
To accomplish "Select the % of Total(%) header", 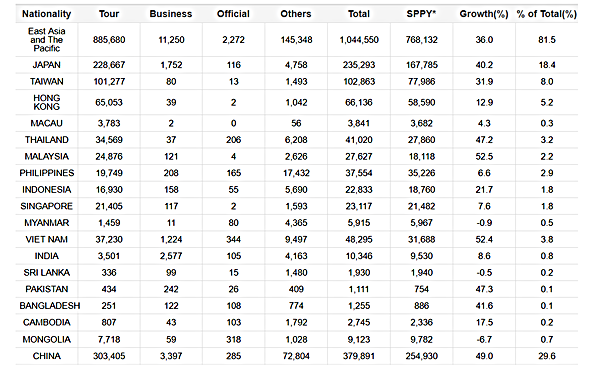I will [x=547, y=14].
